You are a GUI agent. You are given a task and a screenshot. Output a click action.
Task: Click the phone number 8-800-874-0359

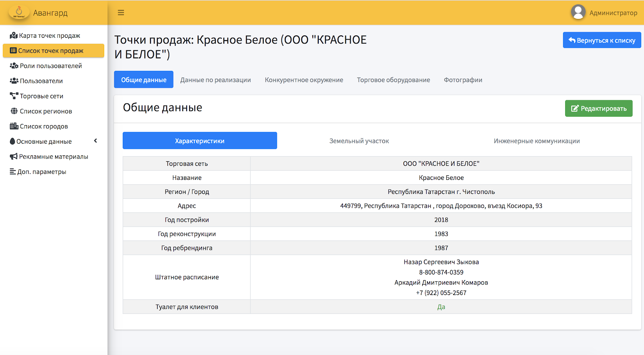[x=441, y=272]
